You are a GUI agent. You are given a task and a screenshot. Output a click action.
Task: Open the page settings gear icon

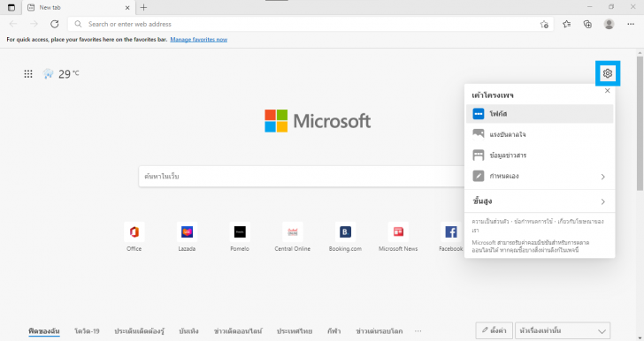point(608,73)
